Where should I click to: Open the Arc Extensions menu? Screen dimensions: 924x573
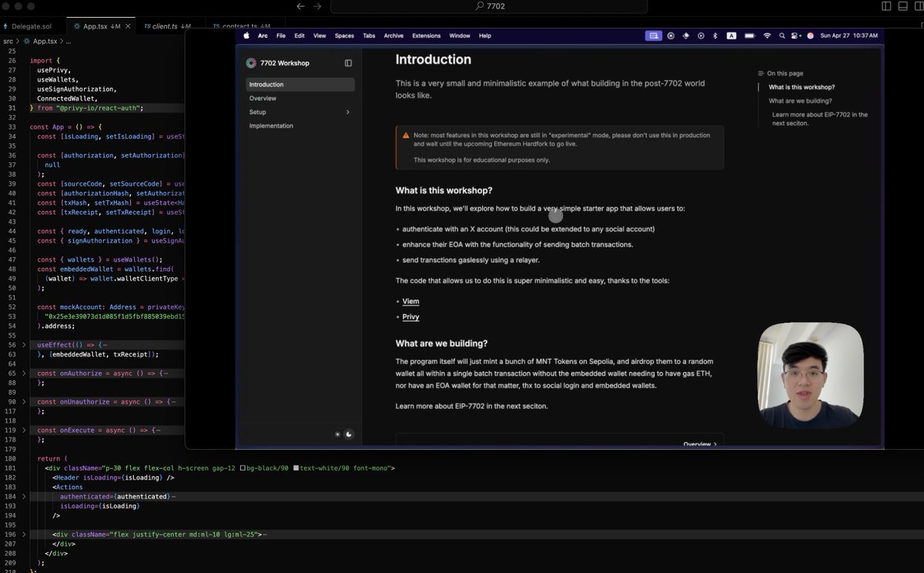click(x=427, y=35)
